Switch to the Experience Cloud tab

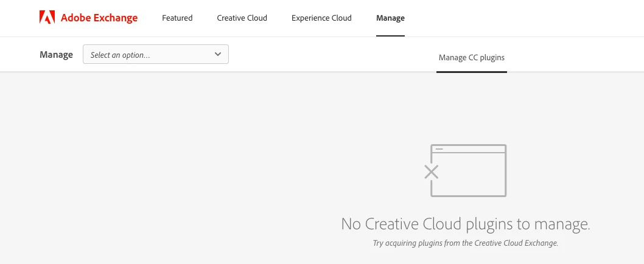pos(321,18)
